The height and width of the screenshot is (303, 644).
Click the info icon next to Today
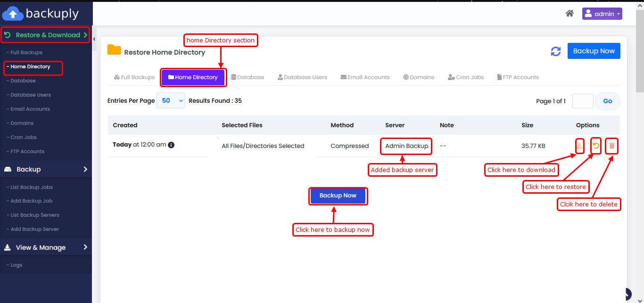pos(171,145)
